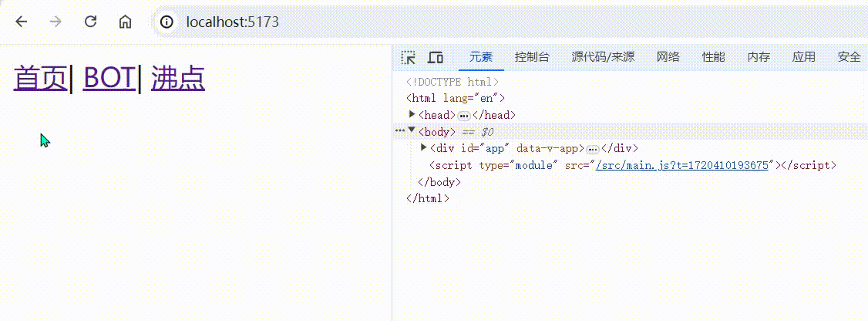This screenshot has height=321, width=868.
Task: Select the <html lang="en"> node
Action: click(x=456, y=99)
